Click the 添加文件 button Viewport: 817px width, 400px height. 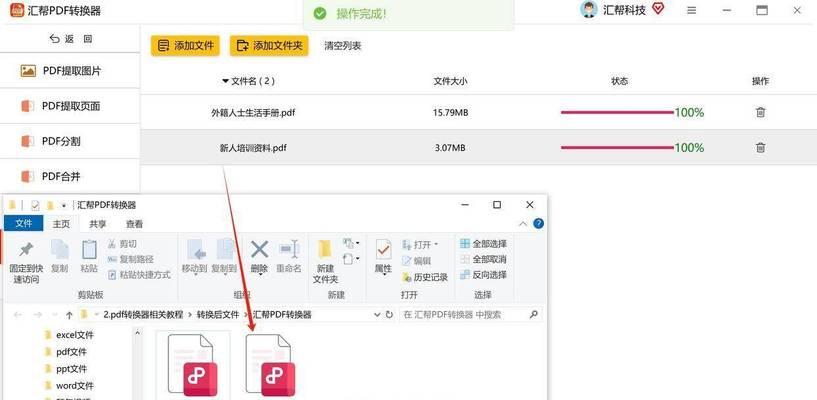pos(185,46)
